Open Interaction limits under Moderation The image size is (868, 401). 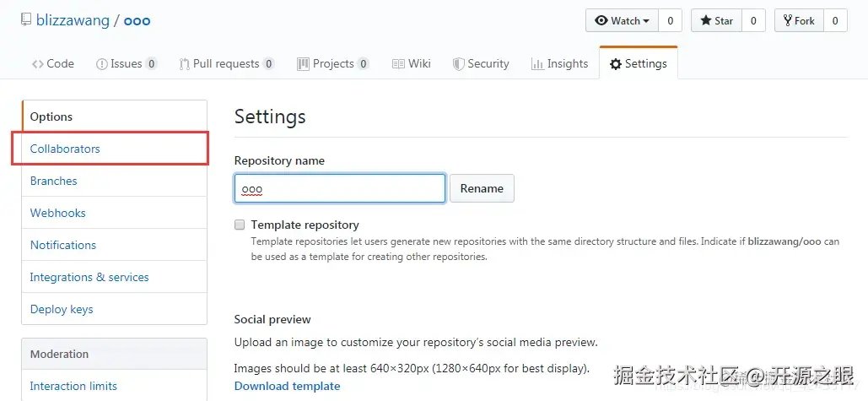(73, 386)
